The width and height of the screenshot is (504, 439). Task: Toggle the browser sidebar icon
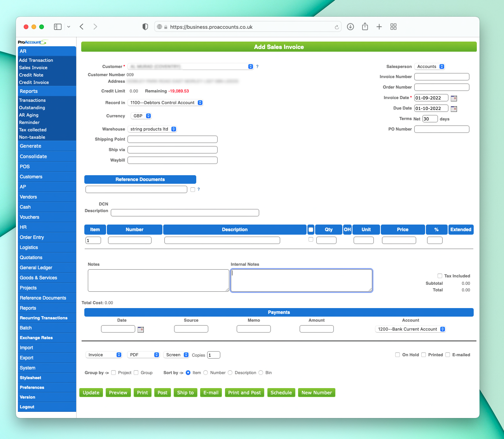(58, 27)
